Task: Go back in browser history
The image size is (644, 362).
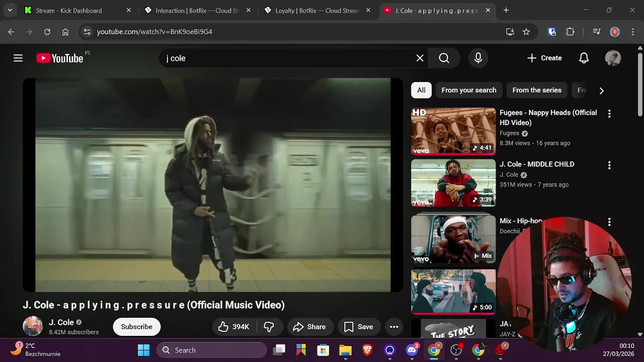Action: [x=11, y=32]
